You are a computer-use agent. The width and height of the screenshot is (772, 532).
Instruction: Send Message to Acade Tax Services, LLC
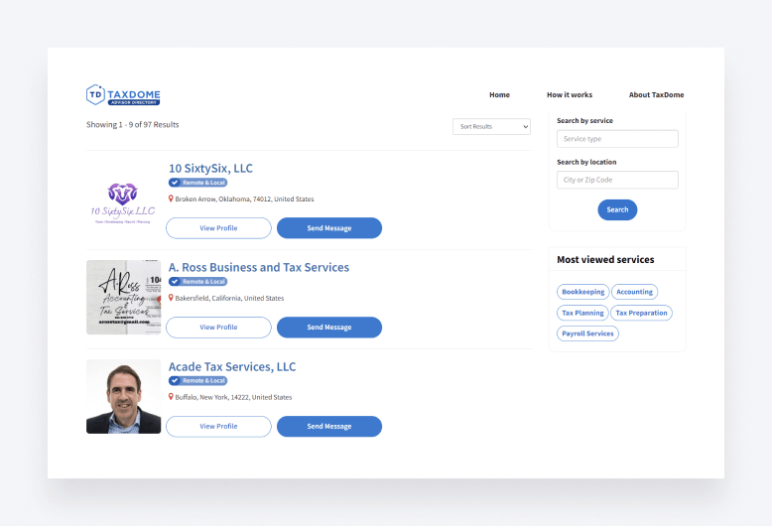coord(328,427)
